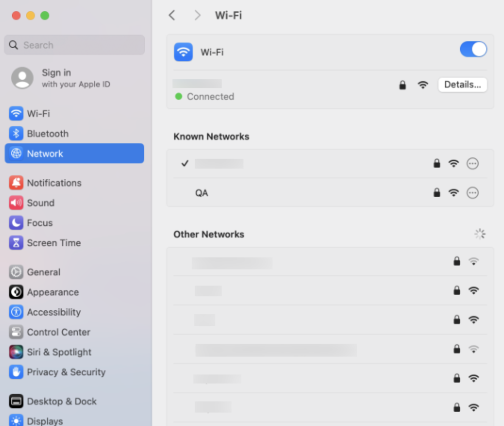Screen dimensions: 504x426
Task: Go back with the left chevron
Action: pos(172,15)
